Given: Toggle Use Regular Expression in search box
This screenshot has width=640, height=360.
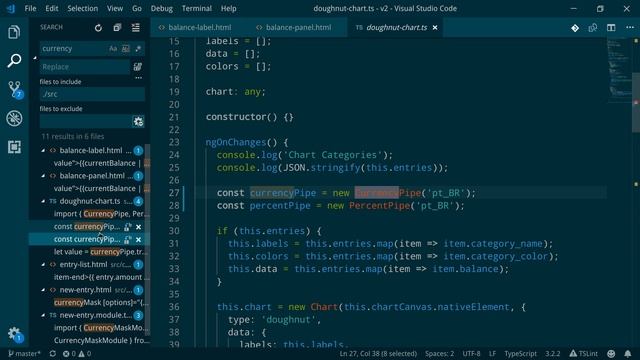Looking at the screenshot, I should 138,49.
